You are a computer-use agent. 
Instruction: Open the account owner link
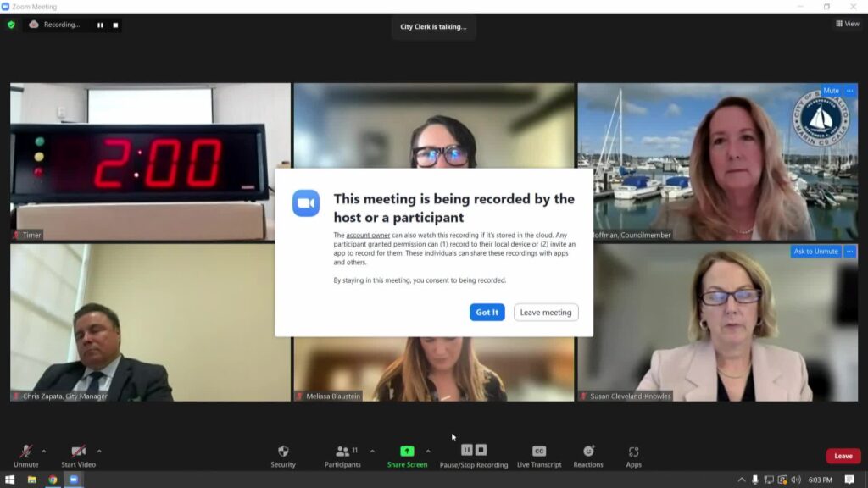(368, 236)
